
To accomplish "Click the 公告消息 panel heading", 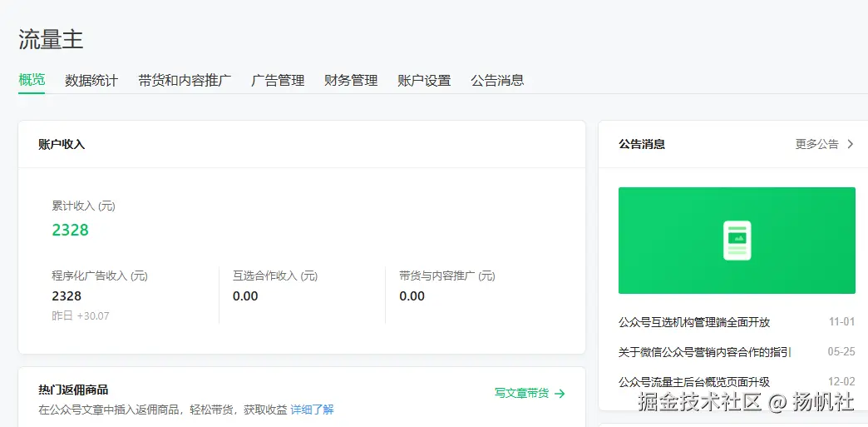I will click(x=642, y=144).
